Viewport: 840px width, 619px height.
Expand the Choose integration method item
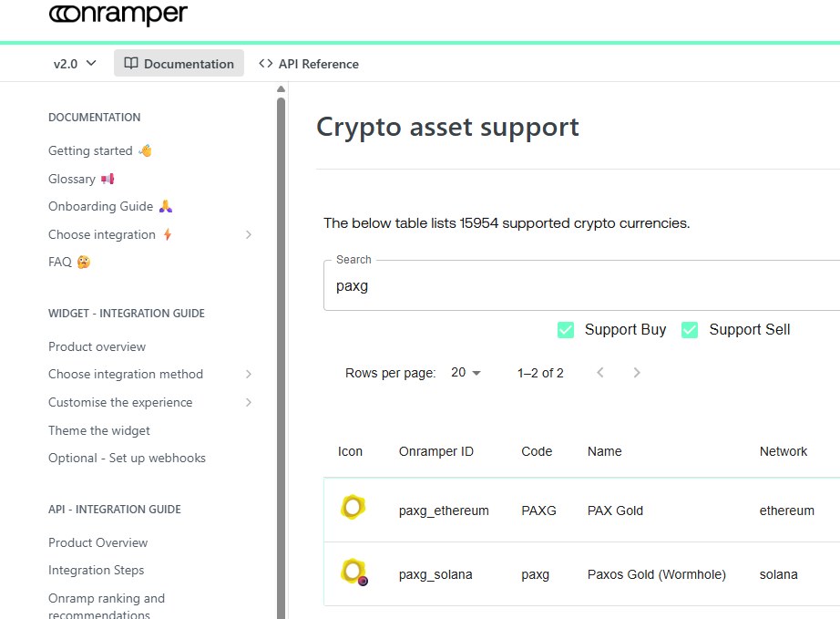pyautogui.click(x=249, y=375)
